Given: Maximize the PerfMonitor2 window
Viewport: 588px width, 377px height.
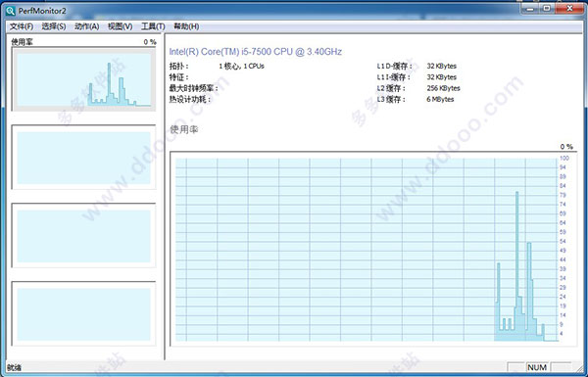Looking at the screenshot, I should pos(547,9).
